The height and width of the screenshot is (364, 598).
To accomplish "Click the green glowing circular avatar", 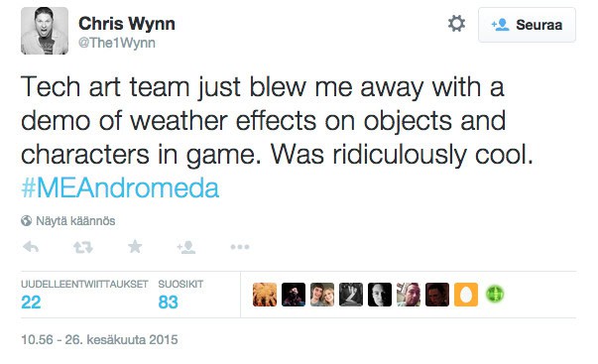I will 495,295.
